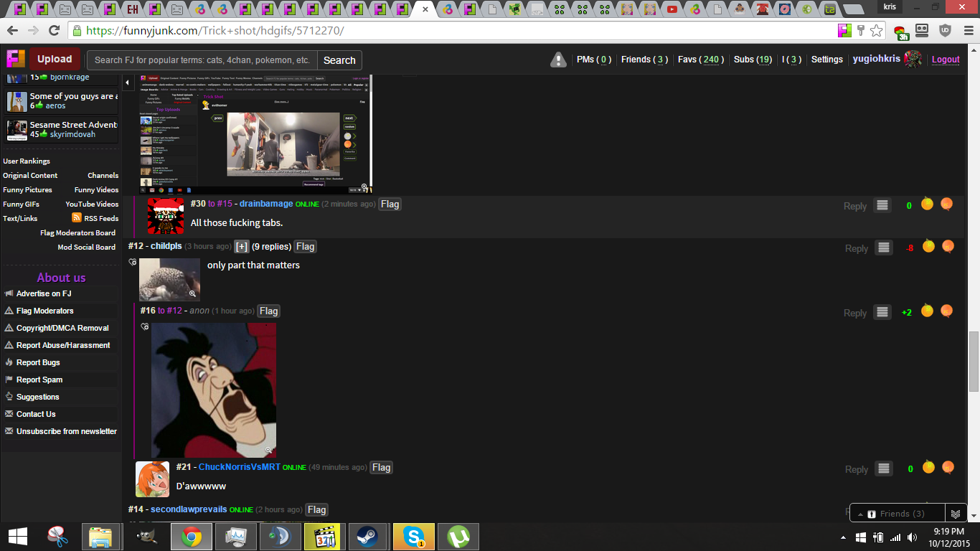Open Settings in the top navigation
This screenshot has width=980, height=551.
pos(826,60)
